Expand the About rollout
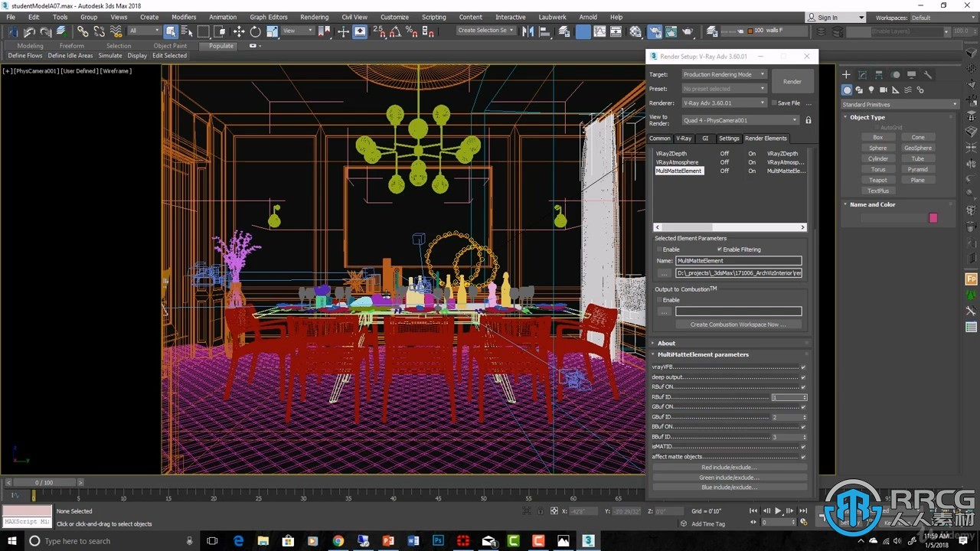980x551 pixels. click(666, 343)
